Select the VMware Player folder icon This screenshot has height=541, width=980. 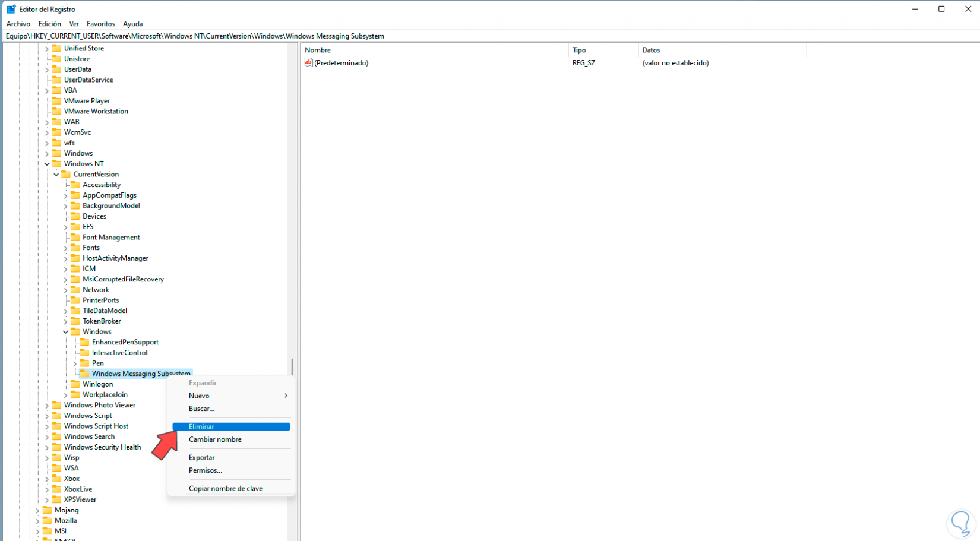click(56, 100)
